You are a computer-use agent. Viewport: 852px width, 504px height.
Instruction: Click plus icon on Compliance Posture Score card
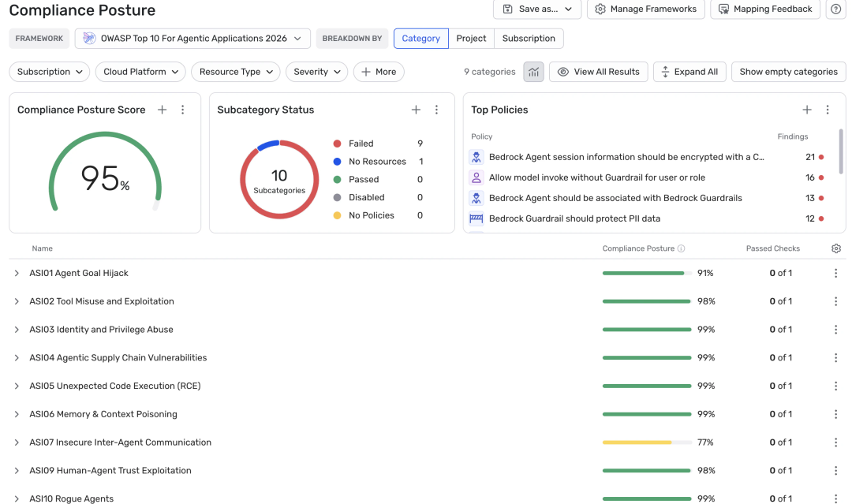[162, 110]
